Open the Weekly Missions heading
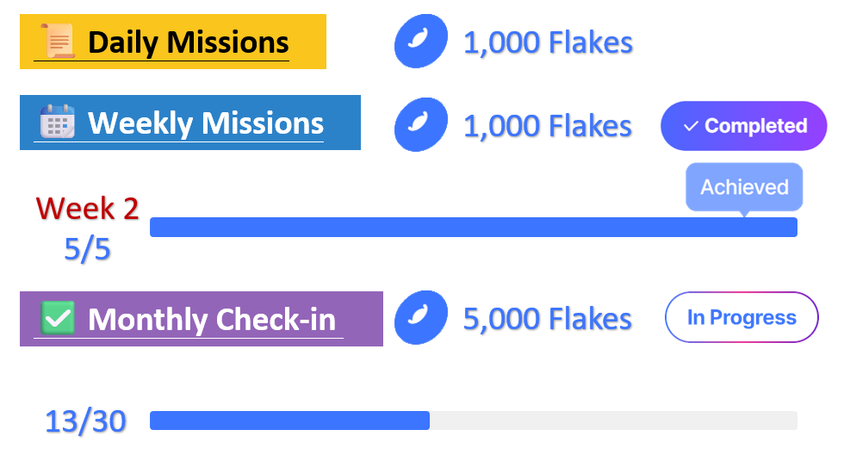Viewport: 850px width, 475px height. [x=205, y=123]
